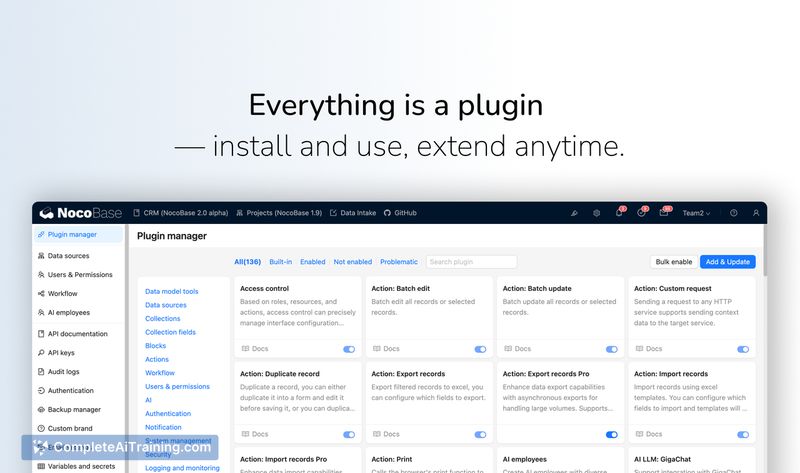Open the tasks checkmark icon with badge
Viewport: 800px width, 473px height.
coord(641,213)
